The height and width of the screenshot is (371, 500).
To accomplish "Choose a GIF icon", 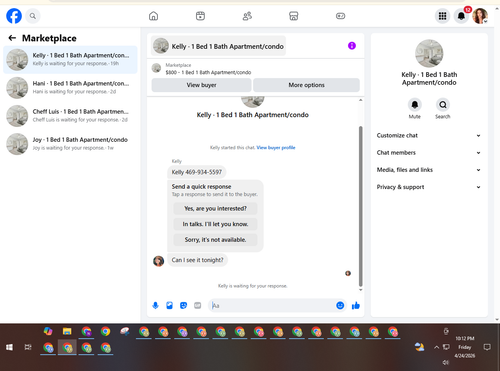I will coord(198,305).
